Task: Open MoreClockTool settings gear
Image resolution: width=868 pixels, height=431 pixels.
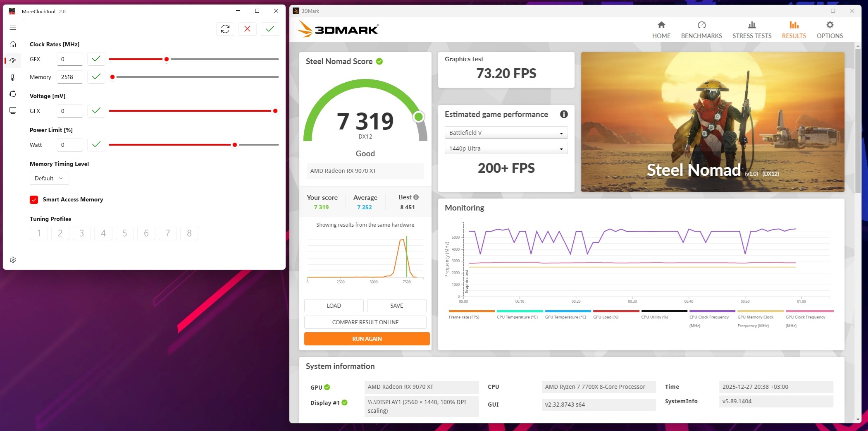Action: (13, 260)
